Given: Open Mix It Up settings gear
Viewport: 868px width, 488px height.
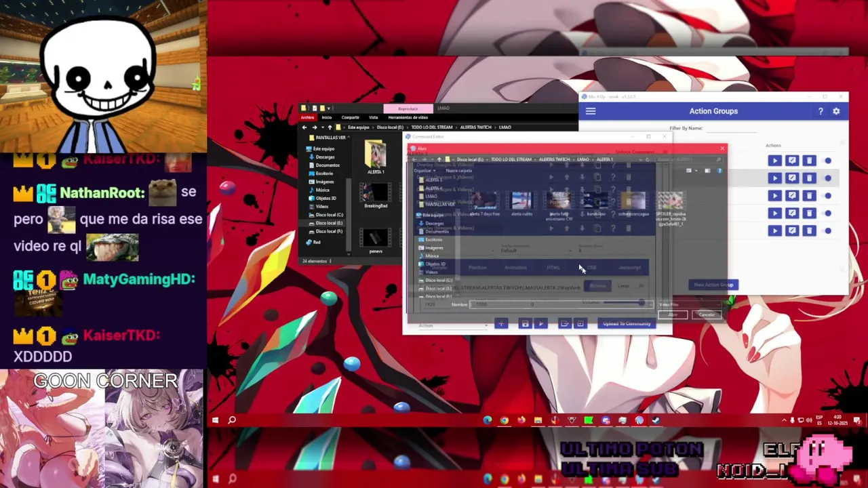Looking at the screenshot, I should [836, 111].
